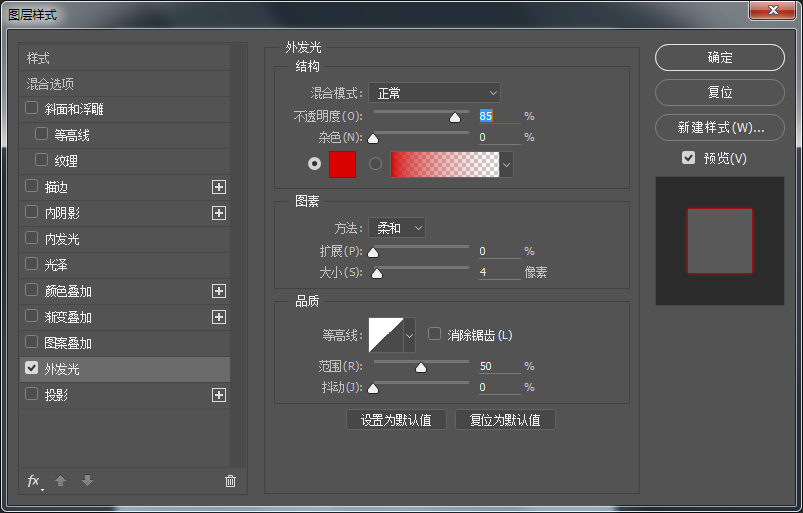
Task: Click the 不透明度 value field showing 85
Action: pyautogui.click(x=499, y=116)
